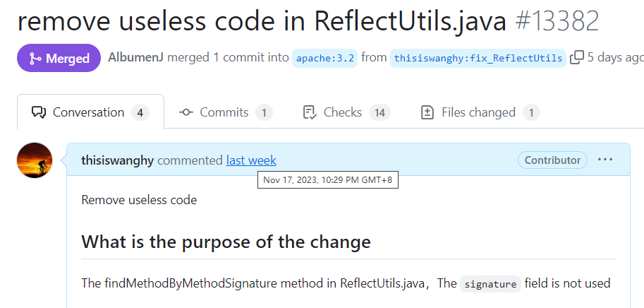Click the Commits node icon
Screen dimensions: 644x308
pos(186,112)
